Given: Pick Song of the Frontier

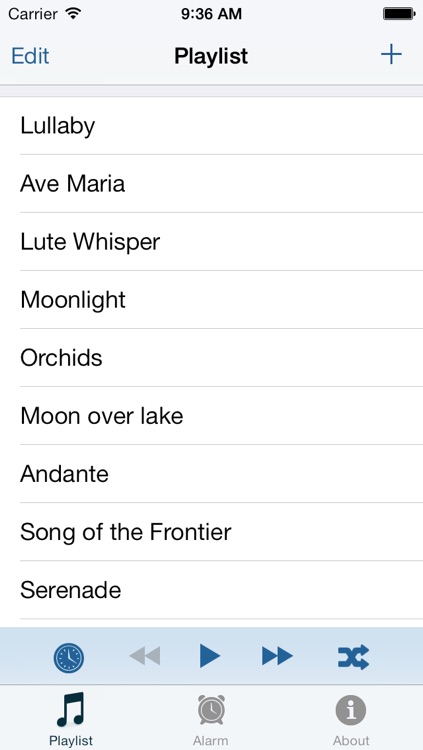Looking at the screenshot, I should (212, 531).
